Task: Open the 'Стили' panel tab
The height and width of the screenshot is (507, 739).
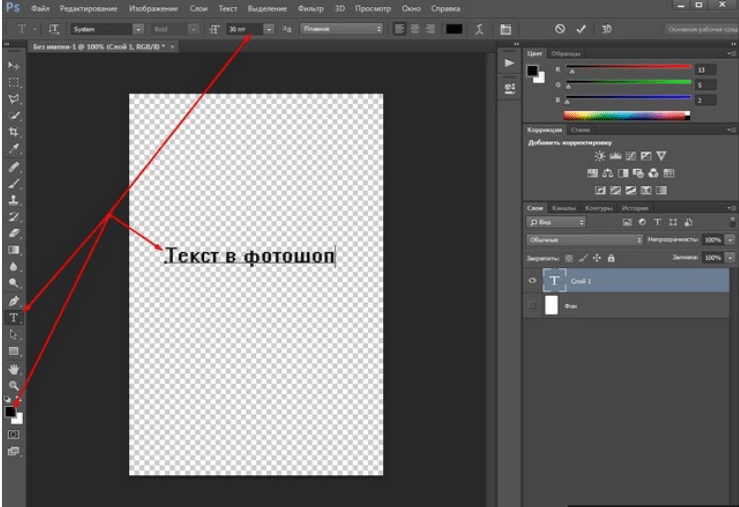Action: [x=580, y=130]
